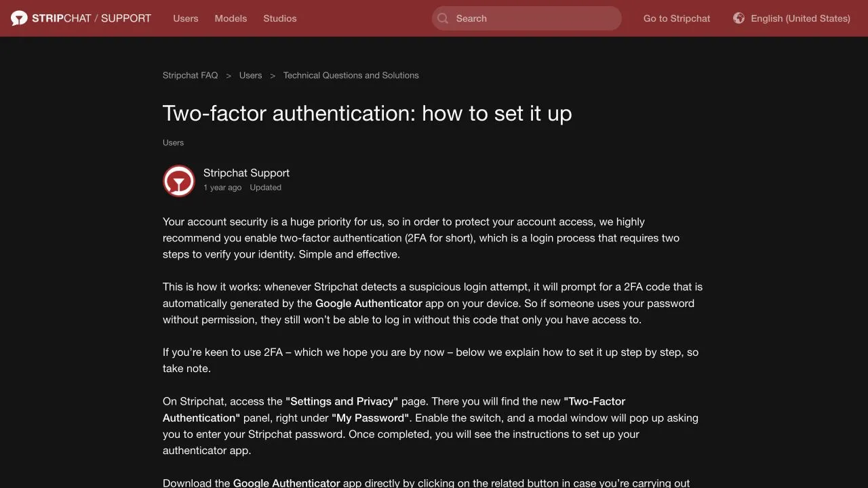Click the "Updated" label near author

click(265, 188)
